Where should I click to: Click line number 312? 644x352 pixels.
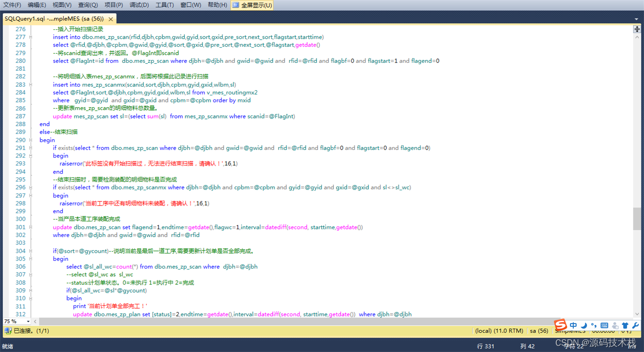point(20,314)
